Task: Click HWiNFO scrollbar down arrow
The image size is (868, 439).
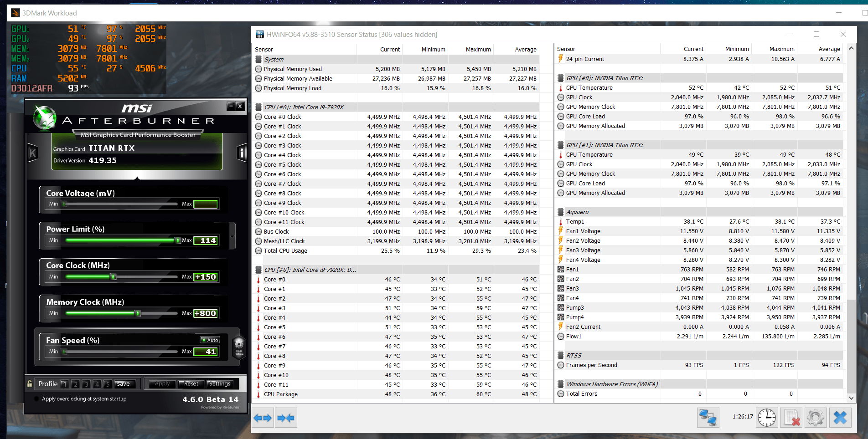Action: (x=851, y=398)
